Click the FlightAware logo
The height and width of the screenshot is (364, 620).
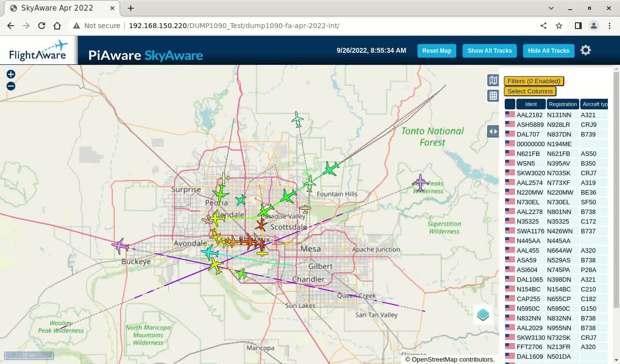coord(38,50)
